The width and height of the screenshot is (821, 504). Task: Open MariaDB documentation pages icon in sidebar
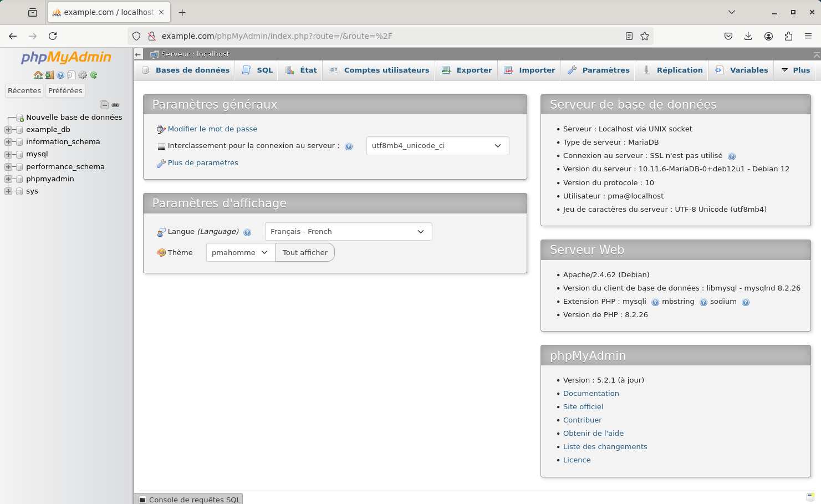(72, 75)
